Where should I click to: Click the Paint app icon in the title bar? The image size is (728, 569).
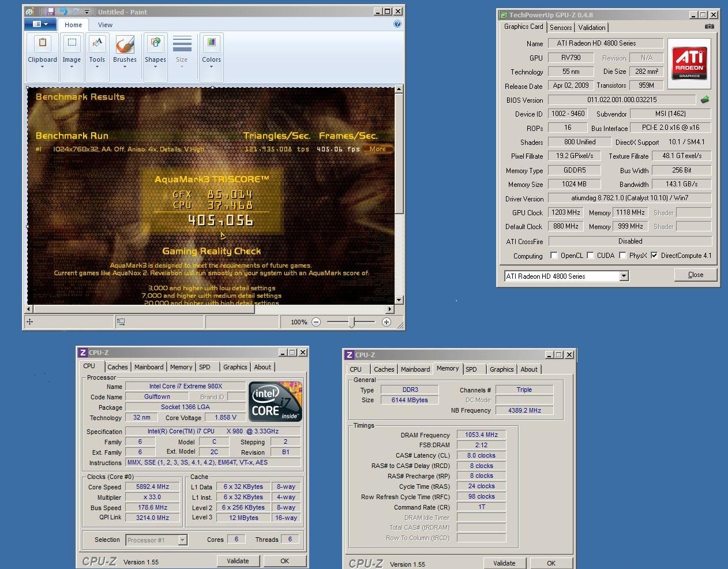[x=29, y=12]
